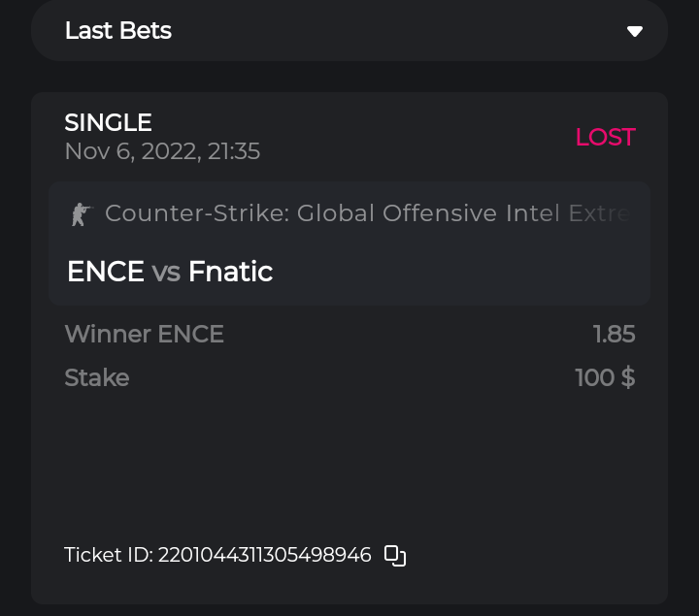Image resolution: width=699 pixels, height=616 pixels.
Task: Click the 1.85 odds value
Action: [614, 335]
